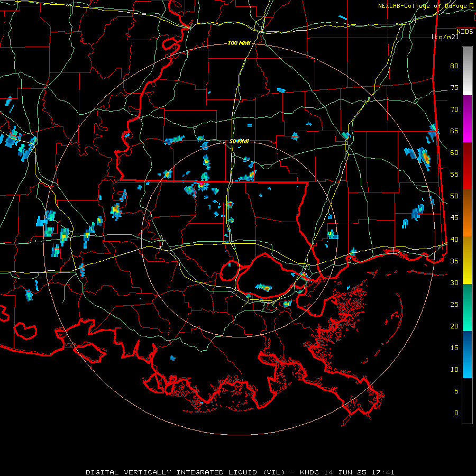Click the 10 value on the scale
The width and height of the screenshot is (476, 476).
coord(454,370)
